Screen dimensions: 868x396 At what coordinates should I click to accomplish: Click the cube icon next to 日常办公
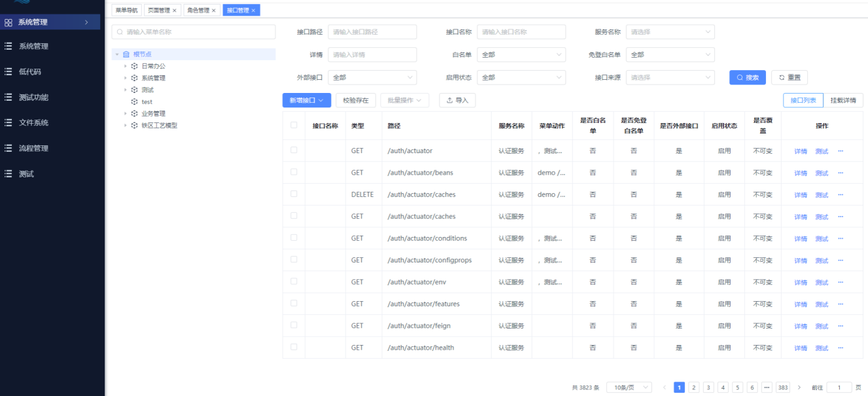135,66
